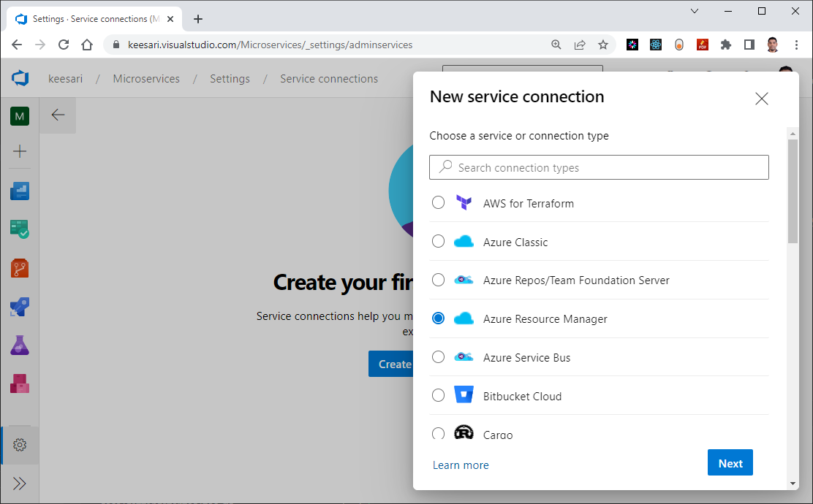Viewport: 813px width, 504px height.
Task: Go to browser home page
Action: (x=86, y=45)
